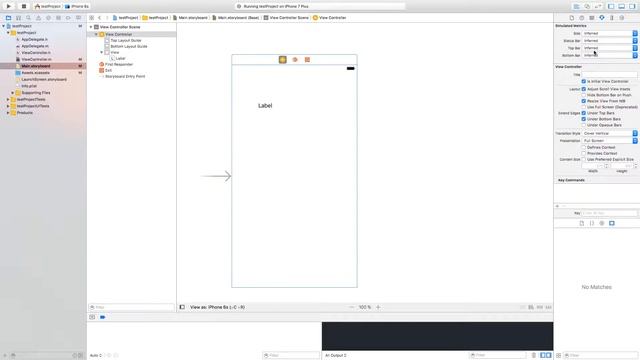Viewport: 640px width, 360px height.
Task: Click the iPhone 6s scheme destination
Action: coord(77,7)
